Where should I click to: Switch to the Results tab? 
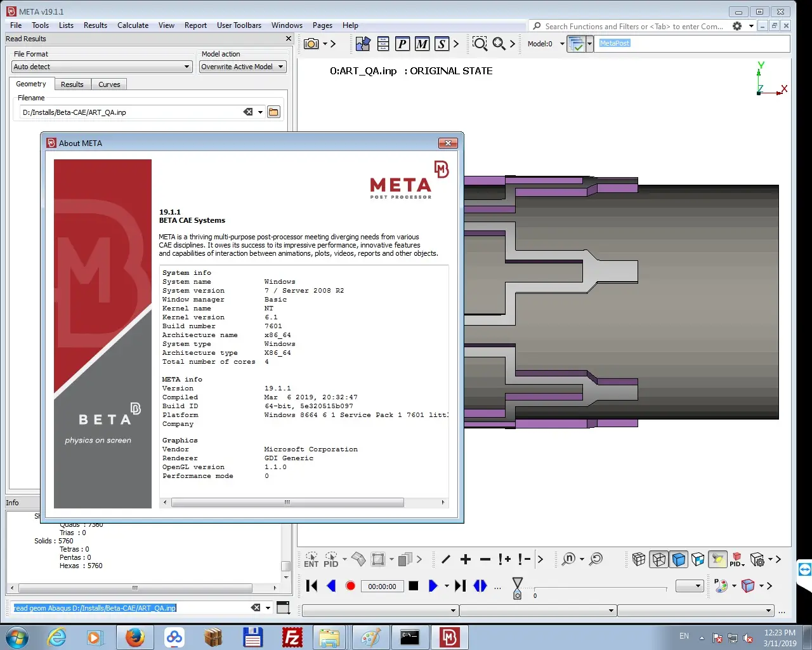click(72, 84)
